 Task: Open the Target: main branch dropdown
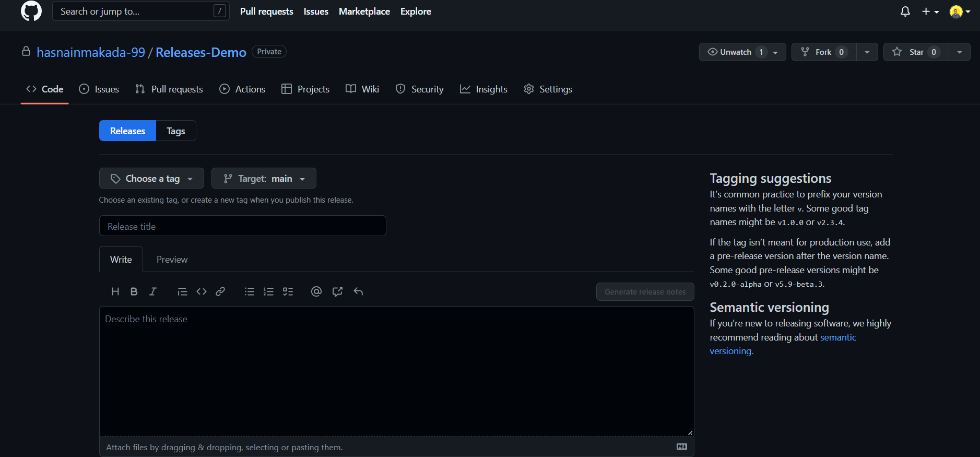coord(264,178)
